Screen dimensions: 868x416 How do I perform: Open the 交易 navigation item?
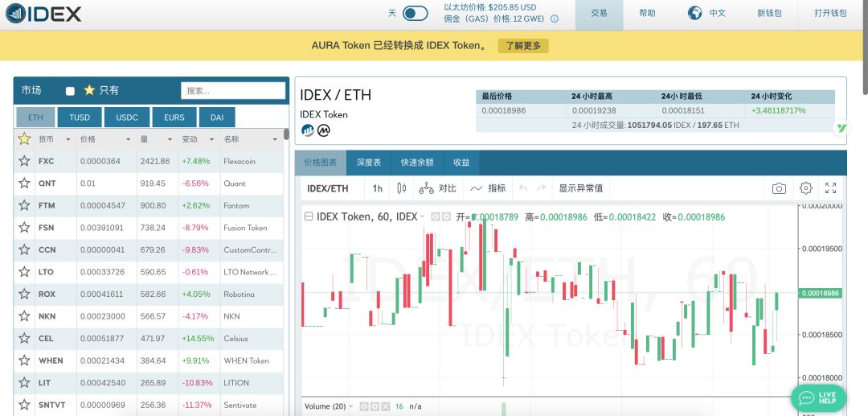coord(599,14)
